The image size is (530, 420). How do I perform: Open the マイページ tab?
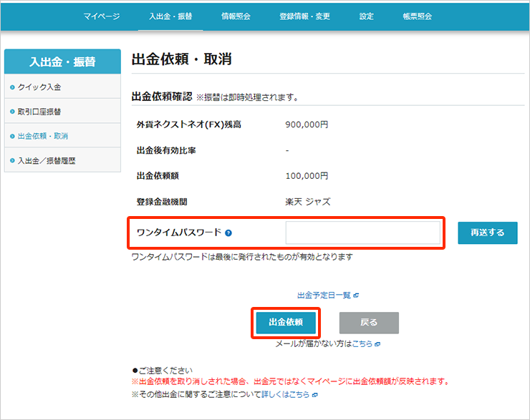(x=101, y=16)
